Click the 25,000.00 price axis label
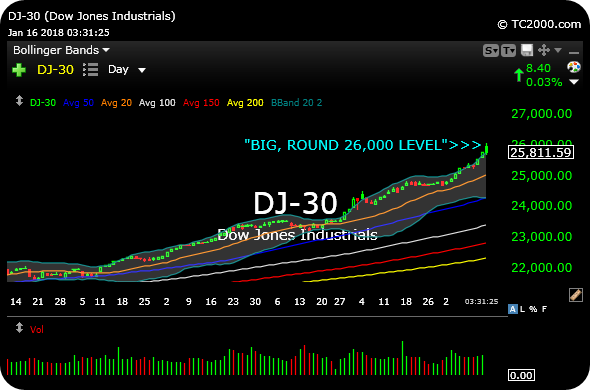This screenshot has height=390, width=590. (541, 175)
